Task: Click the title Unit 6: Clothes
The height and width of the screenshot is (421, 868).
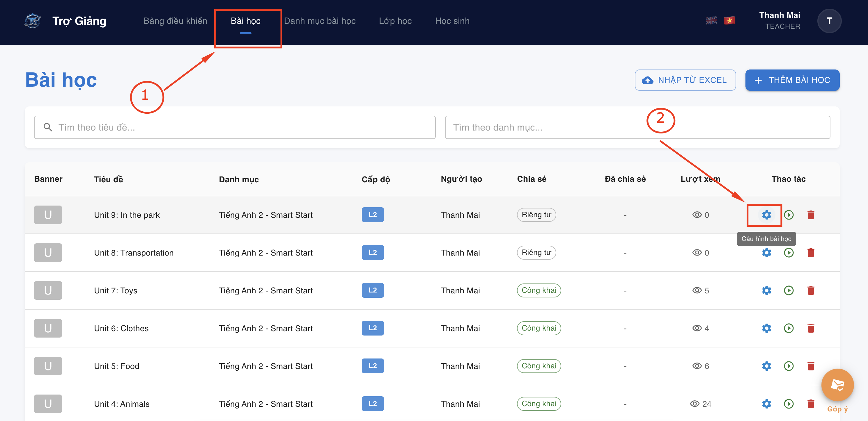Action: (121, 328)
